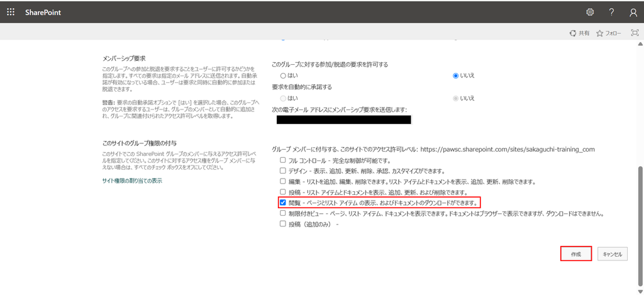Check the 投稿（追加のみ）permission checkbox

tap(282, 224)
